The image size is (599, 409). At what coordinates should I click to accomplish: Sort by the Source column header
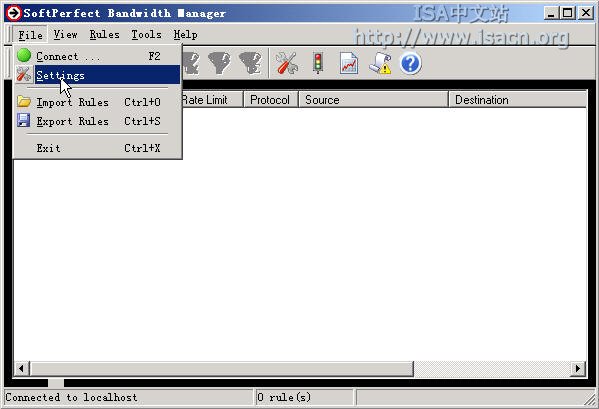373,100
